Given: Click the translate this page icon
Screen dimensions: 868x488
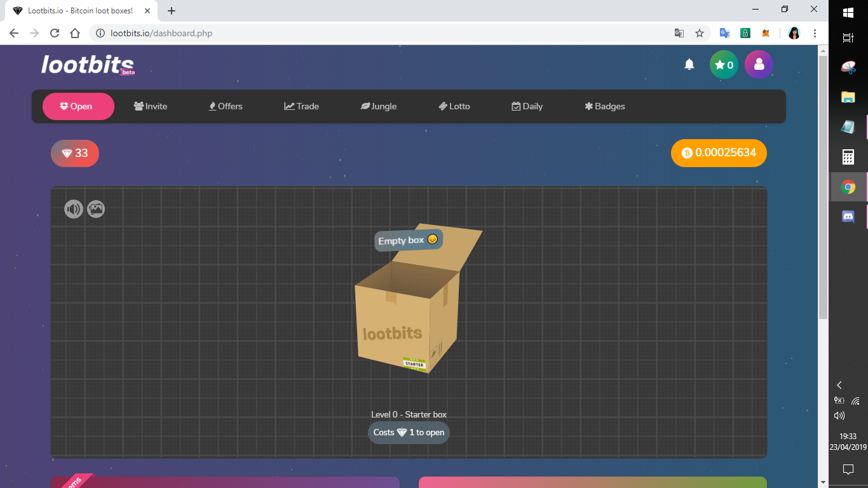Looking at the screenshot, I should pyautogui.click(x=679, y=33).
